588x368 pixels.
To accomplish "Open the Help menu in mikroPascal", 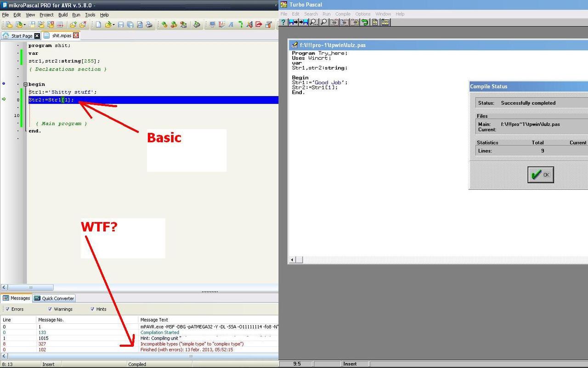I will [104, 15].
